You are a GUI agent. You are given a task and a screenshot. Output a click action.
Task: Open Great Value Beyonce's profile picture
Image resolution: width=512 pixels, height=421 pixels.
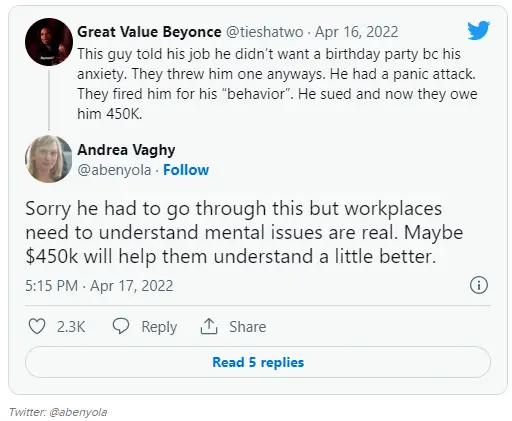(x=49, y=42)
